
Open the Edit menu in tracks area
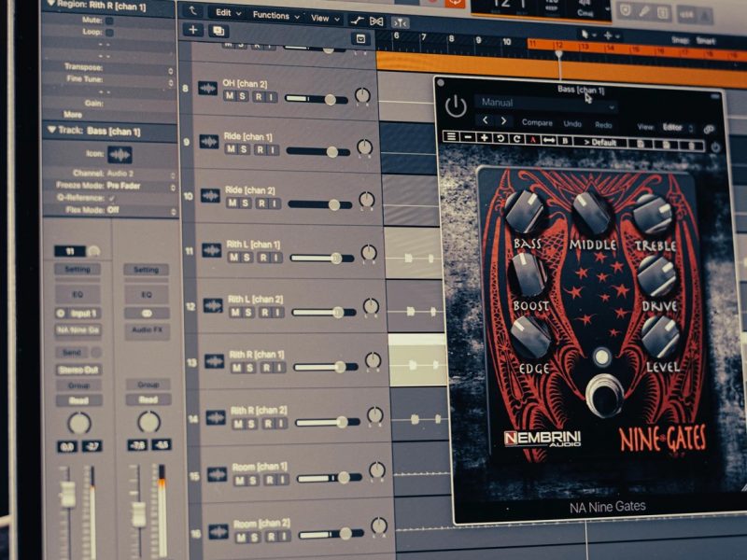tap(228, 13)
